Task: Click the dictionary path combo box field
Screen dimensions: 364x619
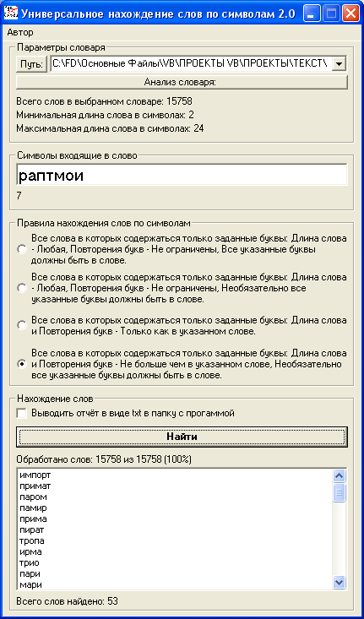Action: pos(199,63)
